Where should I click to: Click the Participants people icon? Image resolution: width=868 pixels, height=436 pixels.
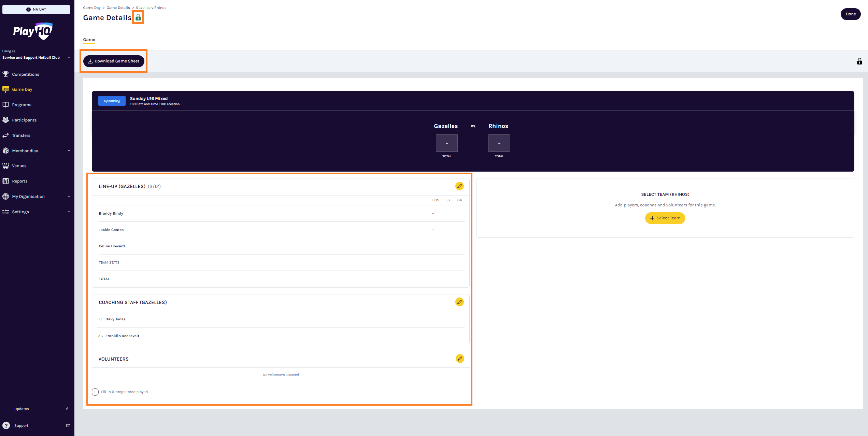[6, 120]
